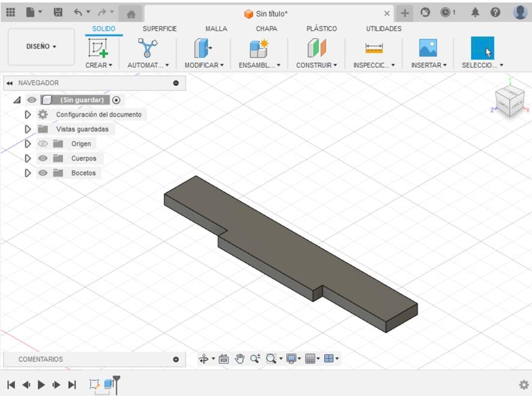Expand the Origen folder
The image size is (532, 396).
click(x=28, y=144)
